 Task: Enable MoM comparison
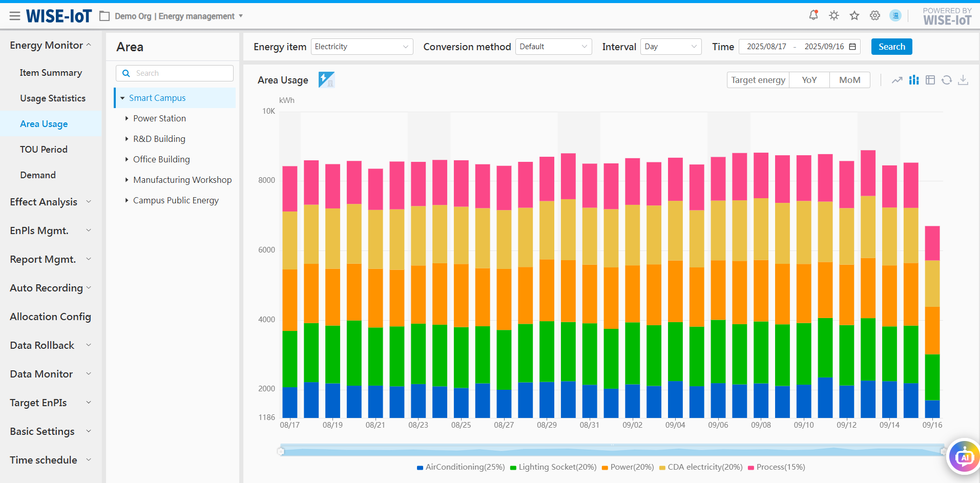coord(849,80)
